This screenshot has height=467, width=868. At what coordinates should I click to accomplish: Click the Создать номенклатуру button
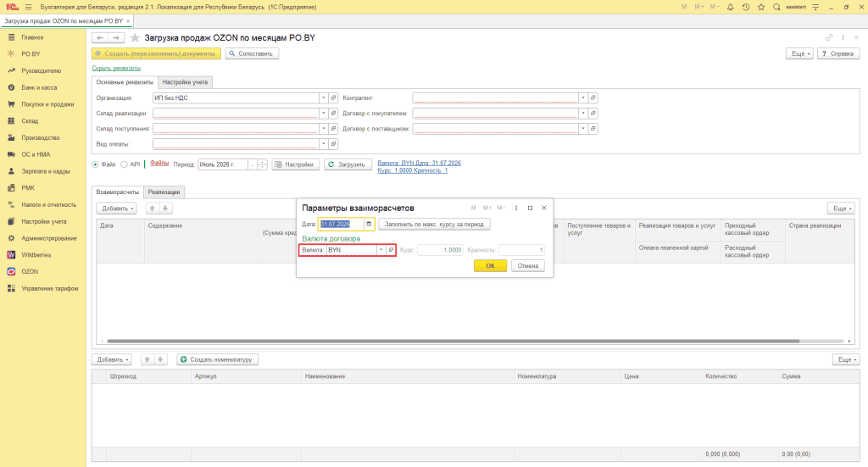click(x=217, y=359)
